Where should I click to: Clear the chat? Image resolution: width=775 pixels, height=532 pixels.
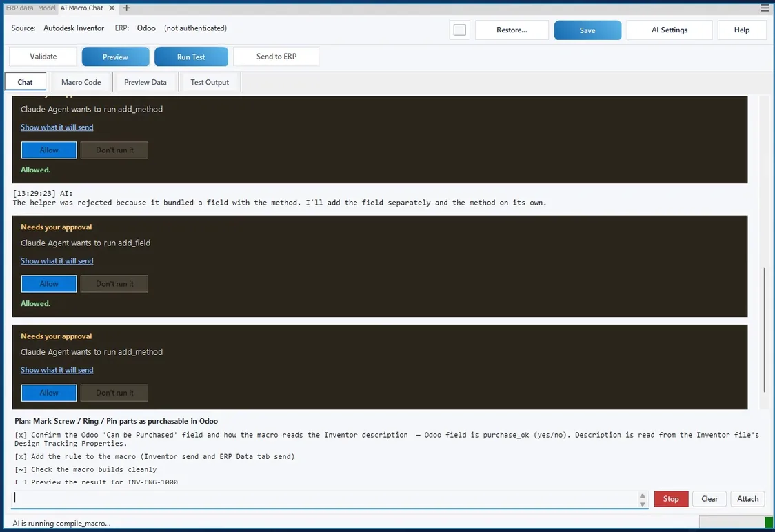[x=709, y=498]
